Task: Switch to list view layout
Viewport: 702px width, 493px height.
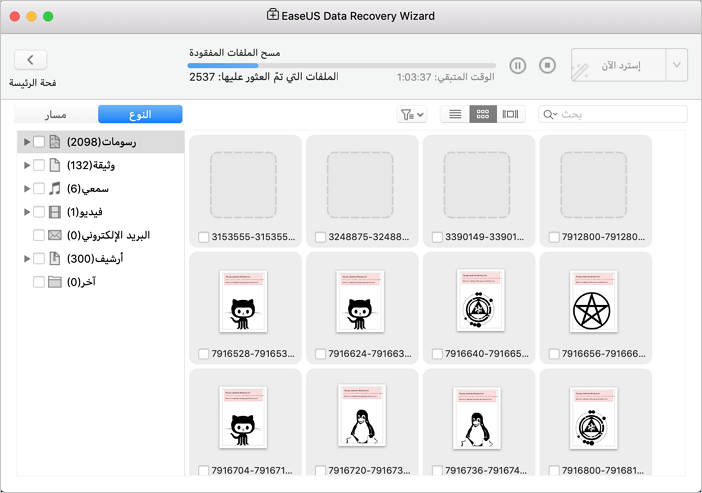Action: click(x=455, y=115)
